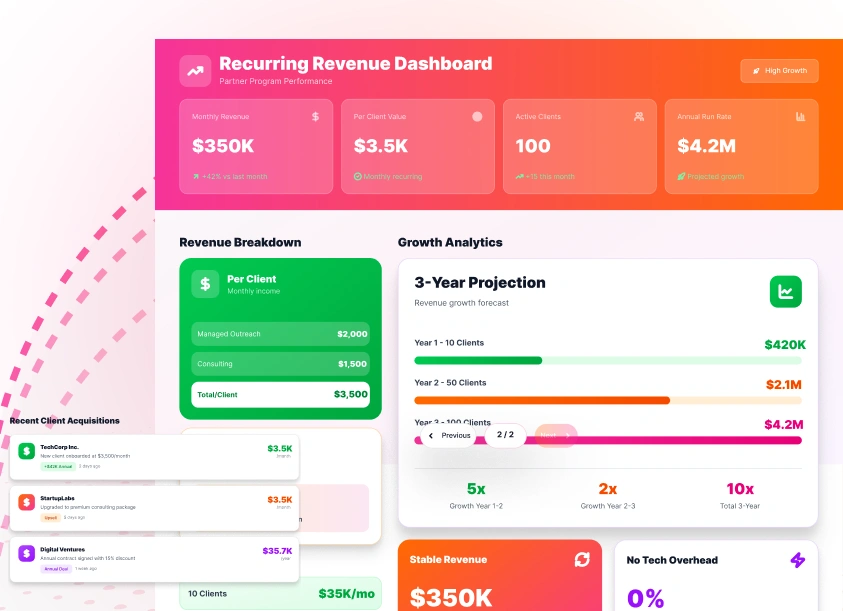Click the purple lightning bolt icon
Image resolution: width=843 pixels, height=611 pixels.
pos(797,560)
